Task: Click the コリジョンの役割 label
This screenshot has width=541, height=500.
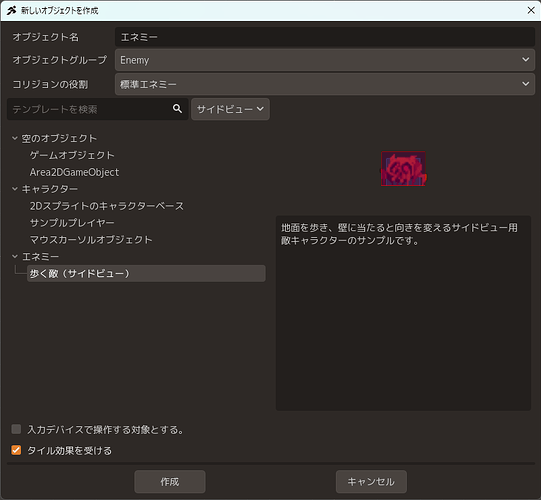Action: coord(50,84)
